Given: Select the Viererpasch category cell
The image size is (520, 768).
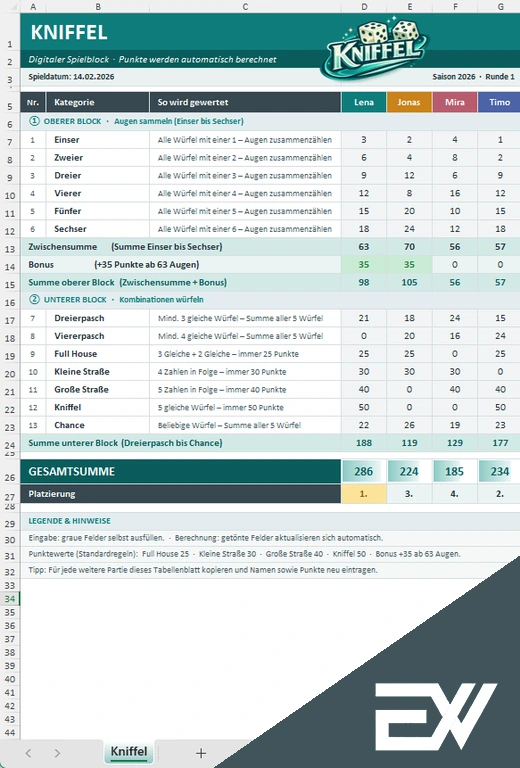Looking at the screenshot, I should coord(98,336).
